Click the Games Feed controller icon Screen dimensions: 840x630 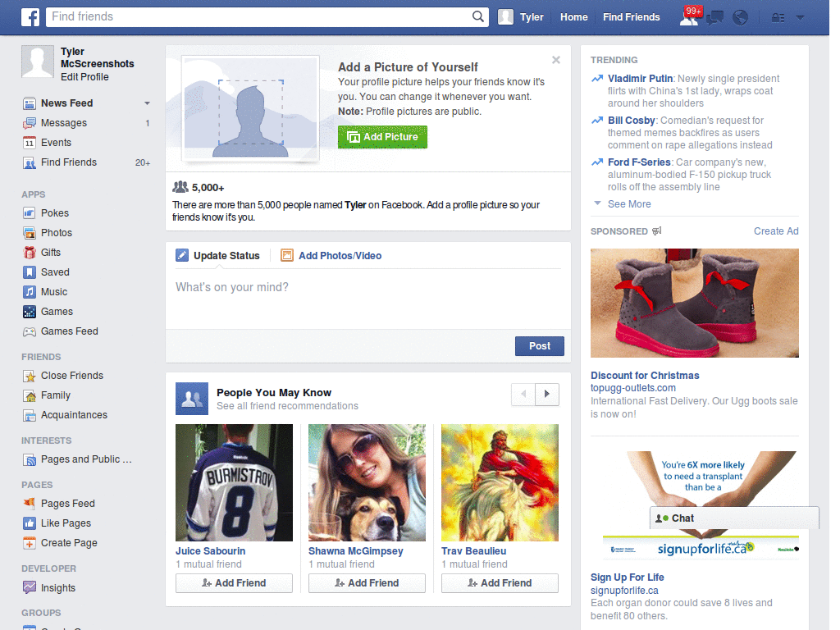click(29, 331)
